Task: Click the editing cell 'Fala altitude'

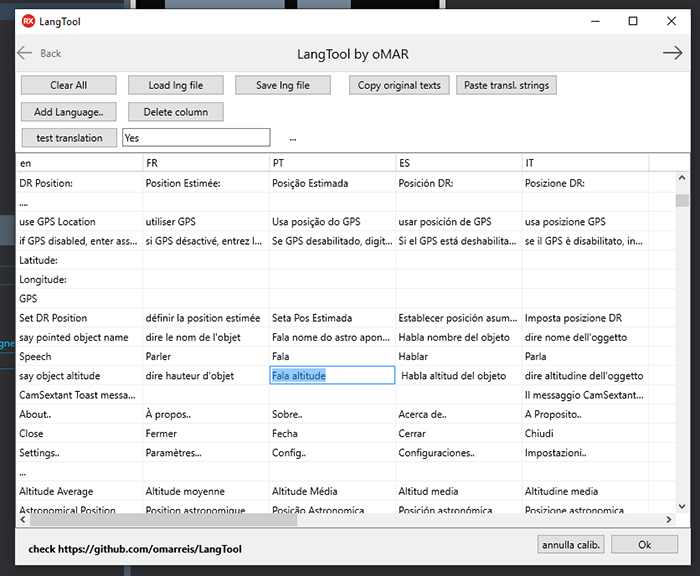Action: 332,376
